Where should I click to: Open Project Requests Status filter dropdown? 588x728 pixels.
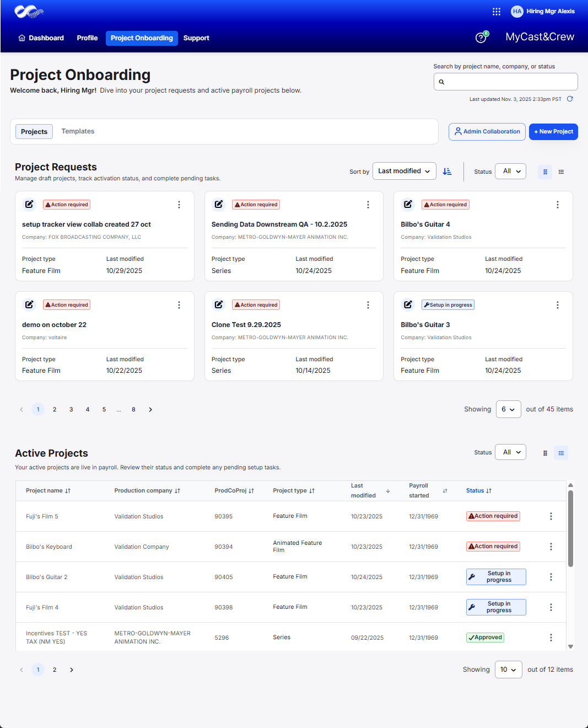click(x=510, y=172)
